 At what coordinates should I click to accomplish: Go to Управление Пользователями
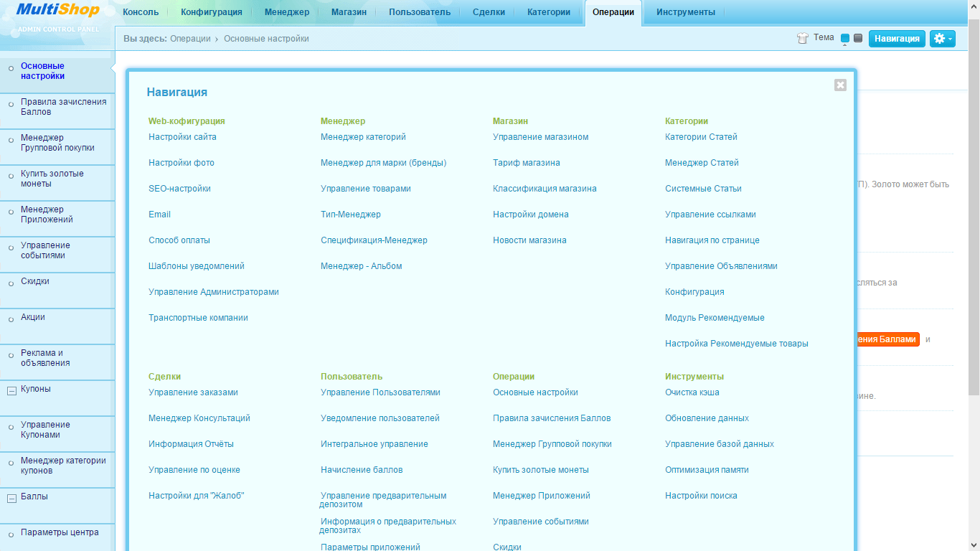coord(380,392)
